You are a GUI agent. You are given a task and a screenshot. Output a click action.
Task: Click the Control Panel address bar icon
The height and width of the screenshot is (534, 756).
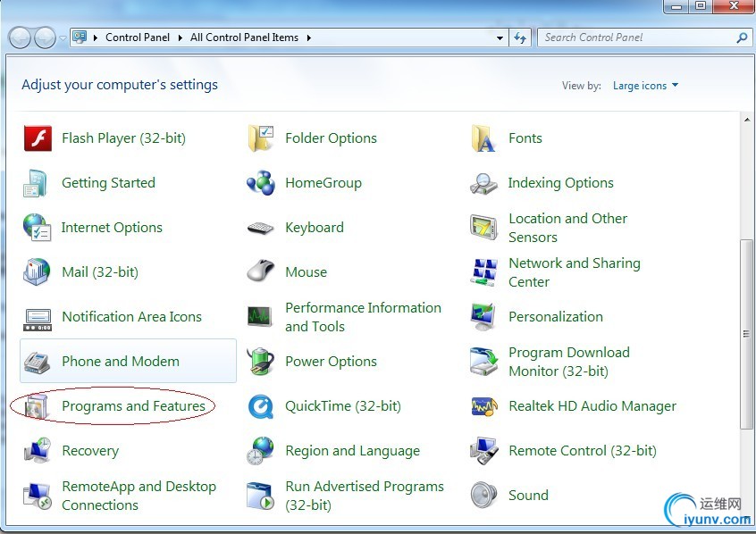(x=80, y=38)
